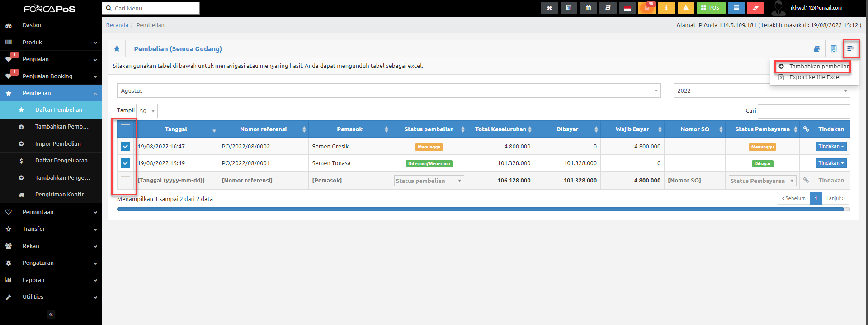Open the dashboard gauge icon in top bar
Screen dimensions: 868x325
pos(549,8)
